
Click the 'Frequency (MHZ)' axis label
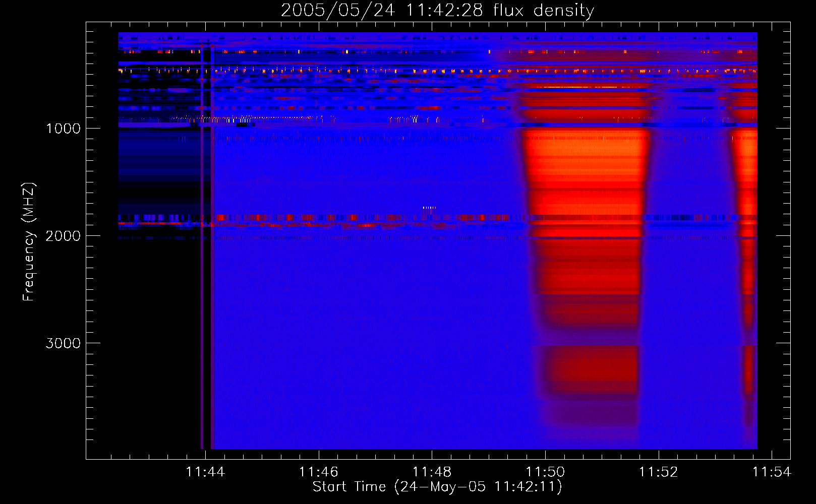click(29, 242)
